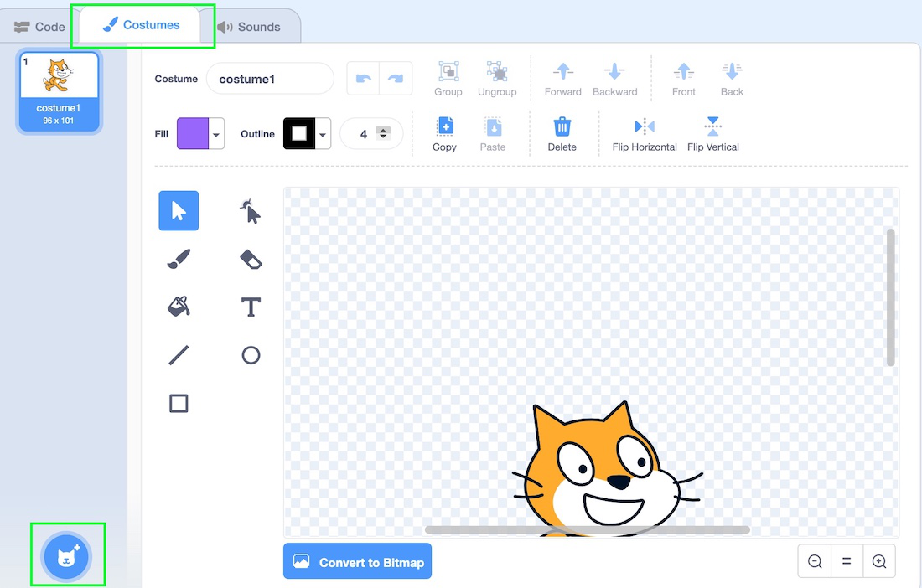Choose the Fill (paint bucket) tool
This screenshot has height=588, width=922.
pyautogui.click(x=179, y=307)
